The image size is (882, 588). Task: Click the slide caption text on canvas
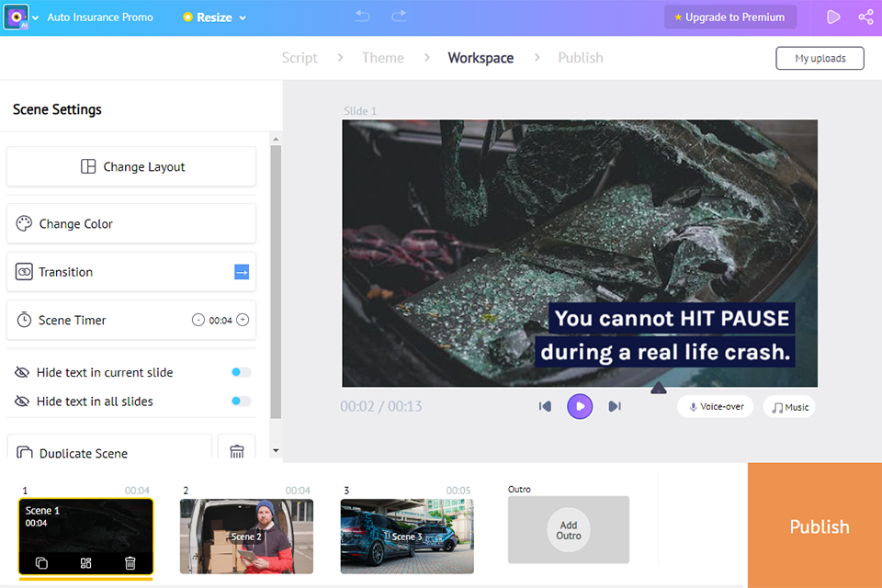click(x=665, y=334)
